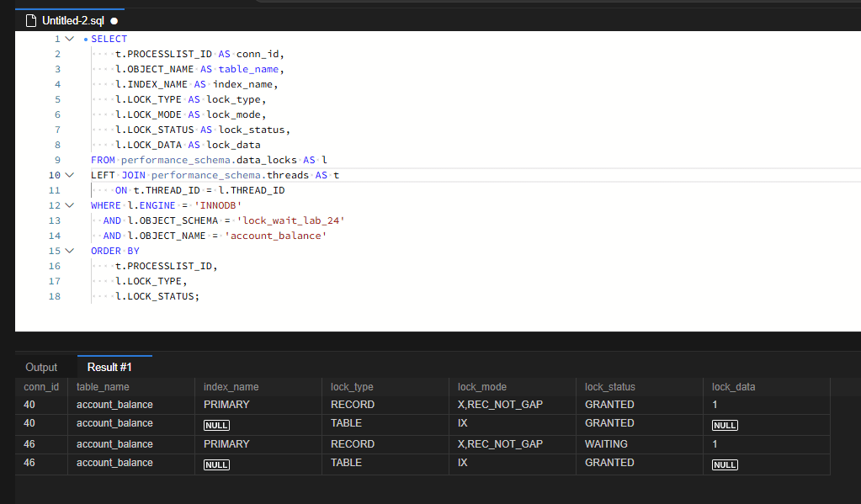Click the unsaved dot on Untitled-2.sql tab
Image resolution: width=861 pixels, height=504 pixels.
tap(114, 21)
